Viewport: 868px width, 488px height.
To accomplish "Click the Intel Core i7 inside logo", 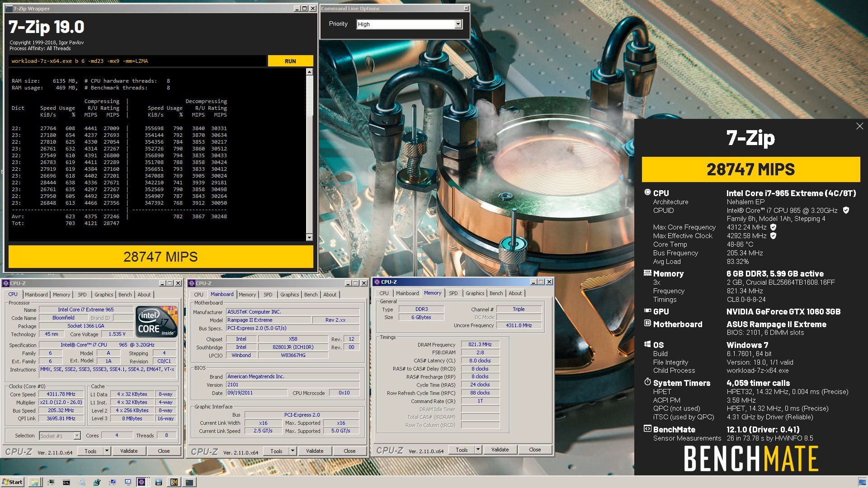I will (157, 321).
